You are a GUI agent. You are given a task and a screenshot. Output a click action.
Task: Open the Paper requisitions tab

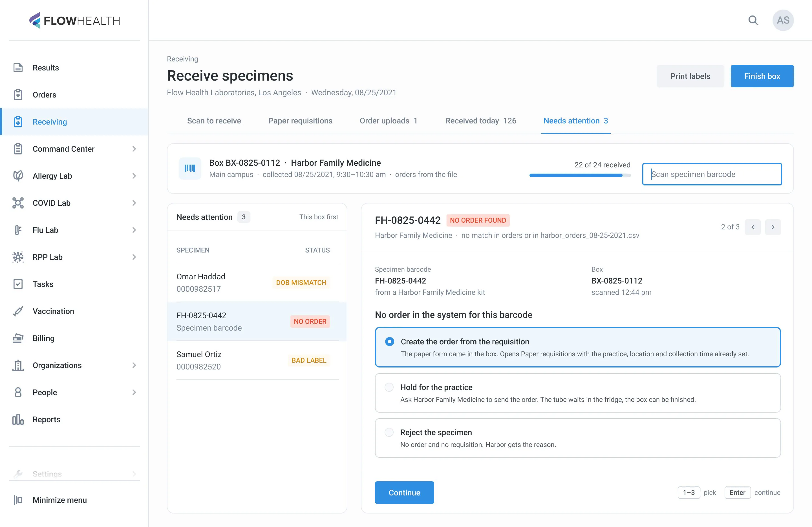(x=300, y=121)
